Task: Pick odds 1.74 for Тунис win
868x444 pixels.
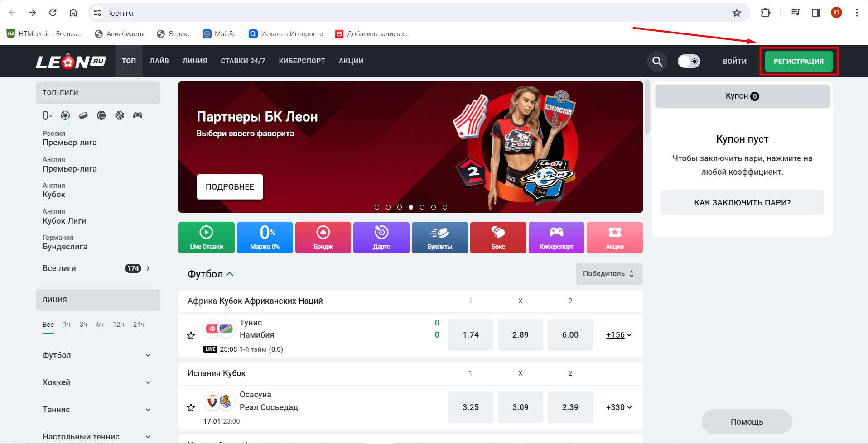Action: point(470,335)
